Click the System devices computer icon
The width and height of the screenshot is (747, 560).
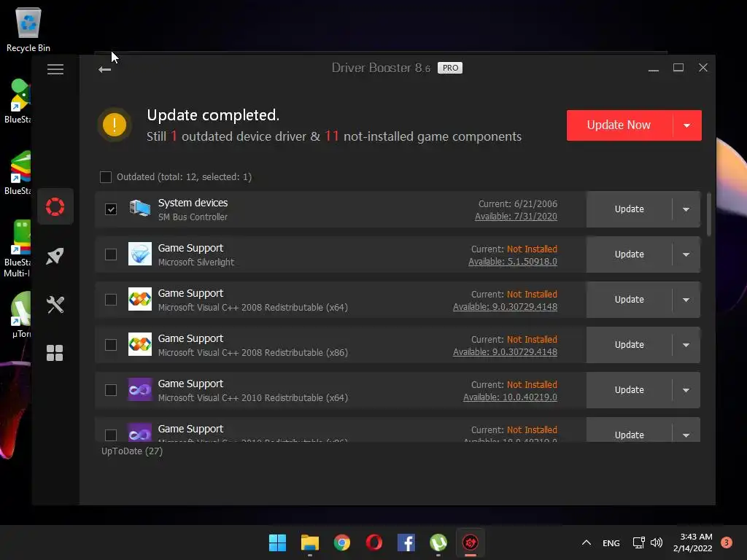click(140, 209)
